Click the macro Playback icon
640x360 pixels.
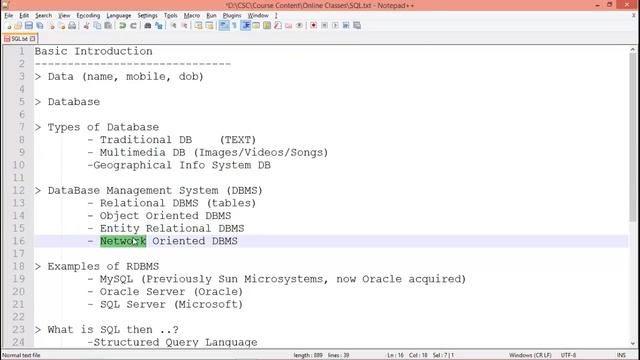[335, 25]
